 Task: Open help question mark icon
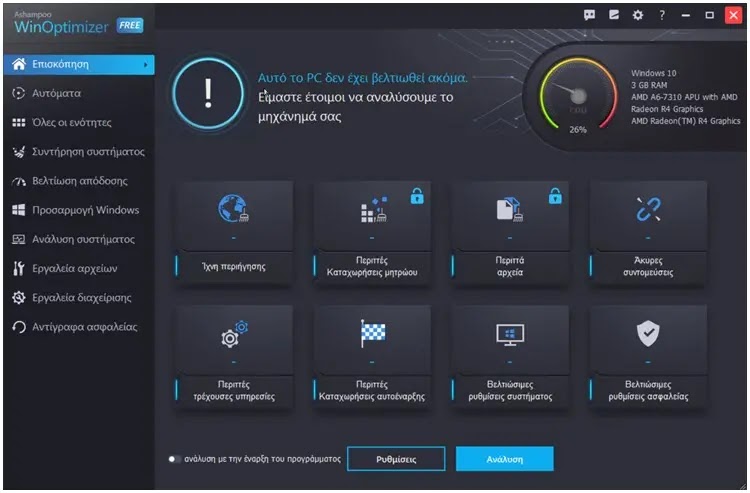tap(662, 15)
